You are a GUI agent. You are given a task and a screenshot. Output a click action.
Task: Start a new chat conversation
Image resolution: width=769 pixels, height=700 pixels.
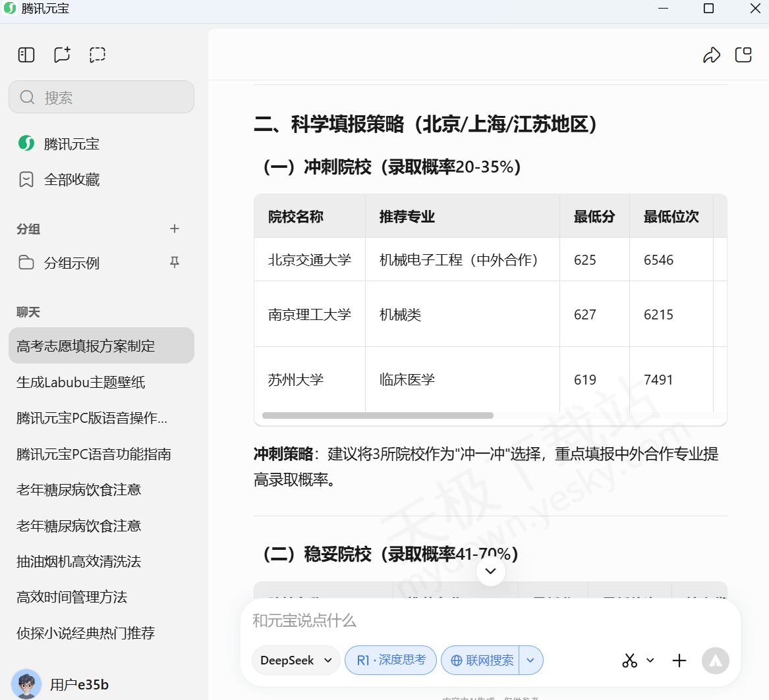[x=62, y=55]
